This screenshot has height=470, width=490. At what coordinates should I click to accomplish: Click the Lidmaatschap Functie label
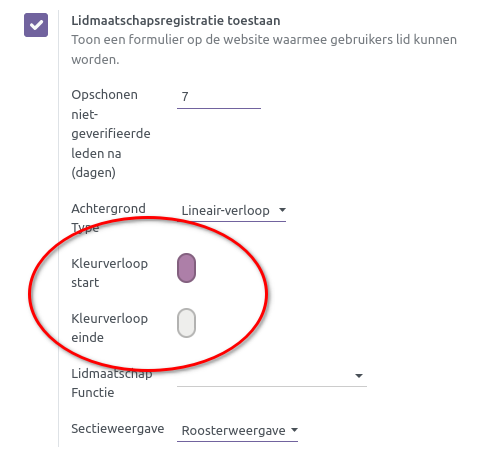(112, 383)
